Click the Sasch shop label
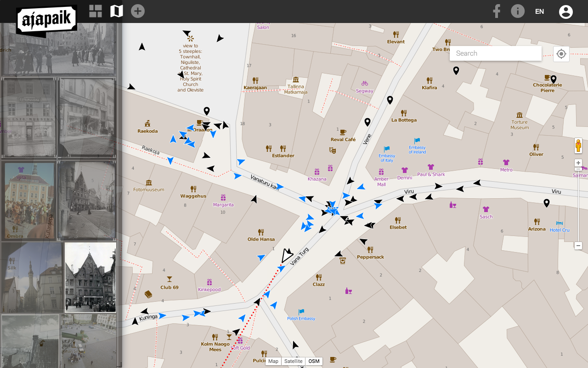 coord(486,217)
